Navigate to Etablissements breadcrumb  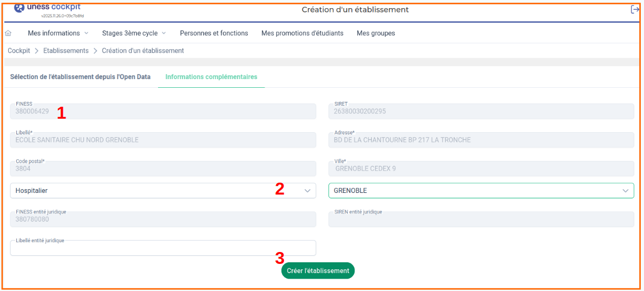tap(65, 51)
